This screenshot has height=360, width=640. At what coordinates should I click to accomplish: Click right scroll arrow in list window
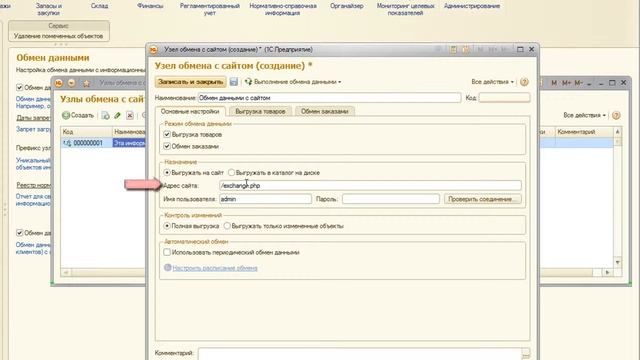607,272
